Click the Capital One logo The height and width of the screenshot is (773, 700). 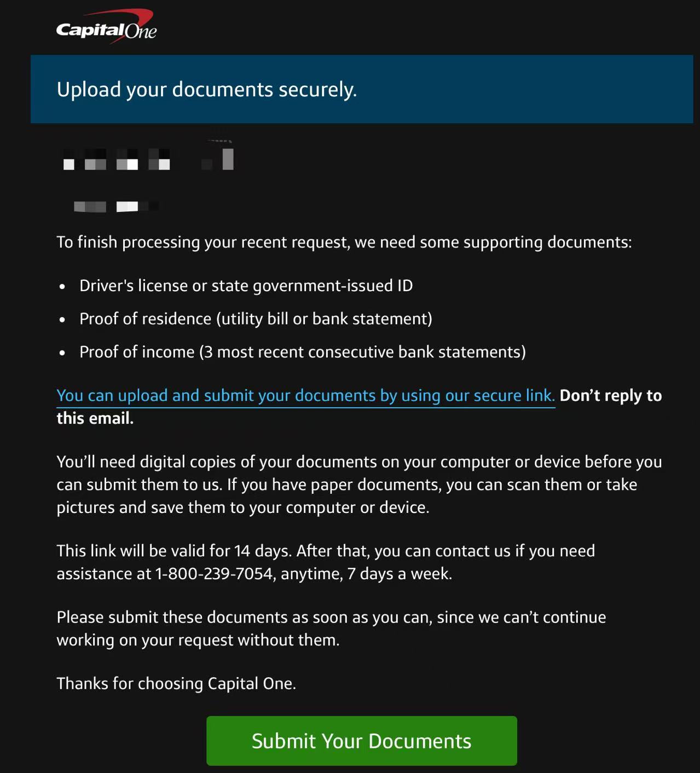tap(106, 28)
